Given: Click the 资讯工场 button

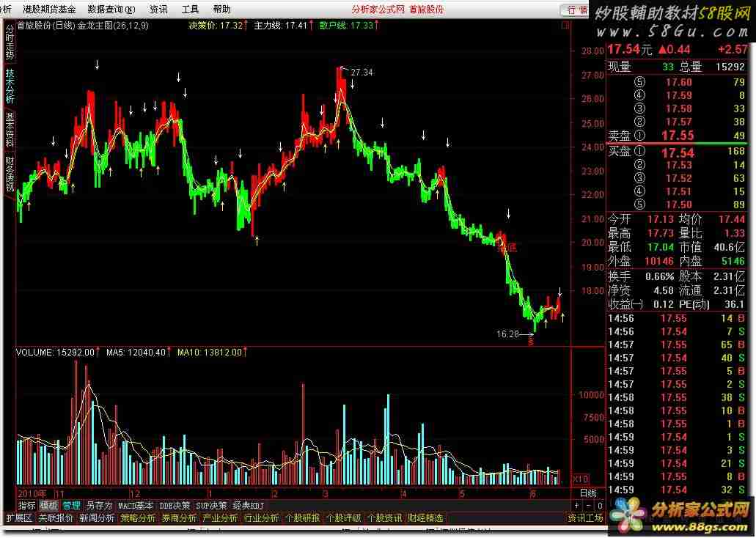Looking at the screenshot, I should point(585,518).
